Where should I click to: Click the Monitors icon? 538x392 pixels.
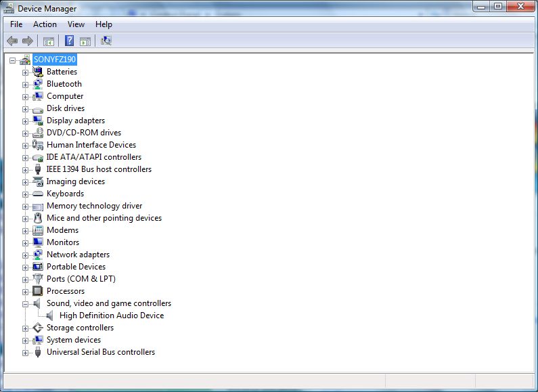coord(38,242)
